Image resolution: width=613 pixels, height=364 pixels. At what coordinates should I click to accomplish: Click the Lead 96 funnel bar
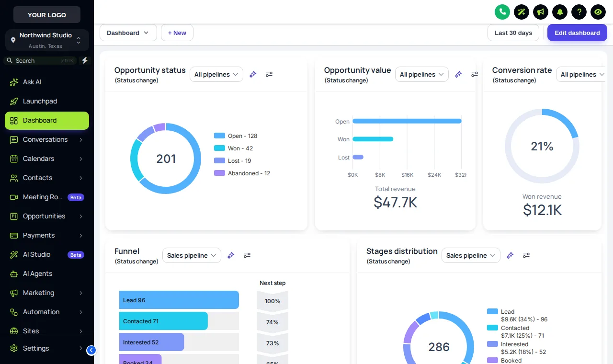click(x=179, y=300)
